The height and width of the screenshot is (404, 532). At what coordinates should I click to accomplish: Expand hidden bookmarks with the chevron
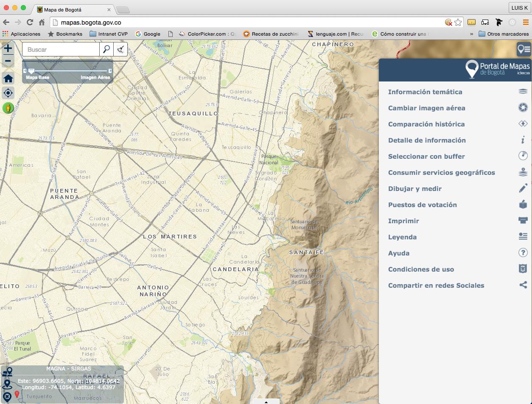pos(471,34)
